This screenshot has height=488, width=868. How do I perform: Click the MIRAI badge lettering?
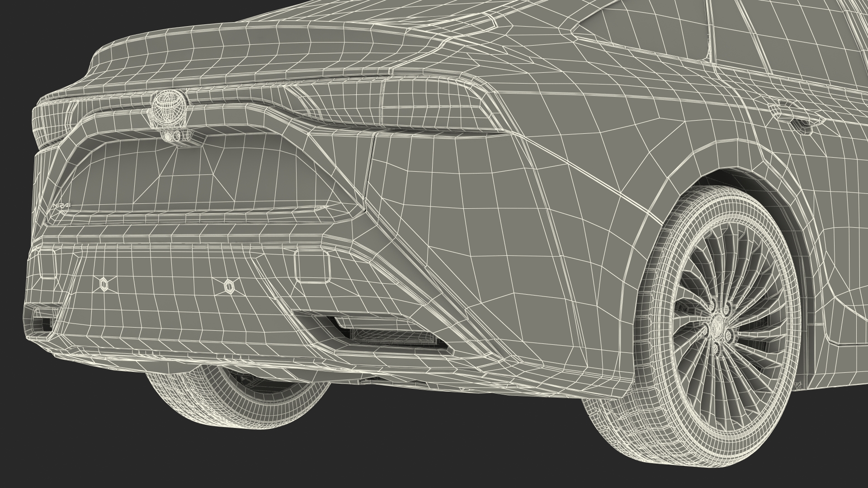pyautogui.click(x=61, y=205)
